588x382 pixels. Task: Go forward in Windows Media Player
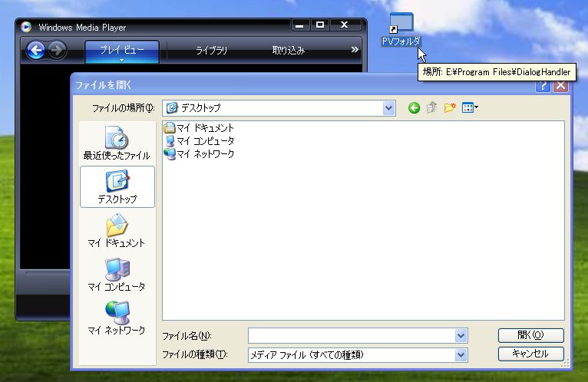(58, 50)
